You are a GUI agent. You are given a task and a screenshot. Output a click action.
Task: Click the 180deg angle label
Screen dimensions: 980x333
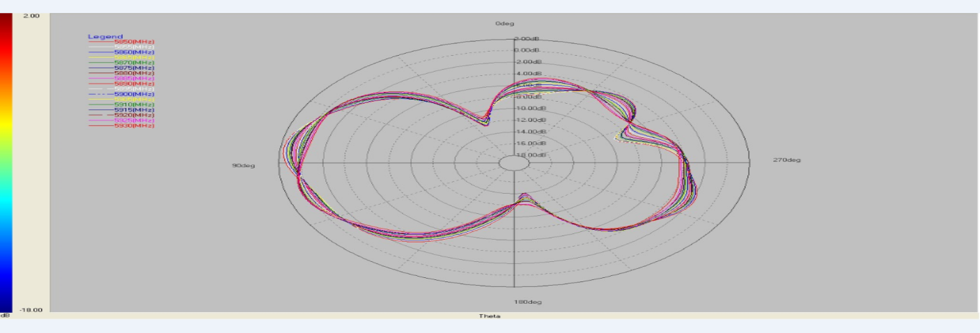coord(527,302)
